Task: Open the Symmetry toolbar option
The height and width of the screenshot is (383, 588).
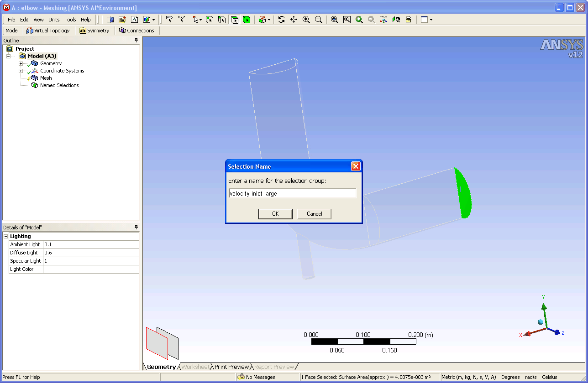Action: (94, 31)
